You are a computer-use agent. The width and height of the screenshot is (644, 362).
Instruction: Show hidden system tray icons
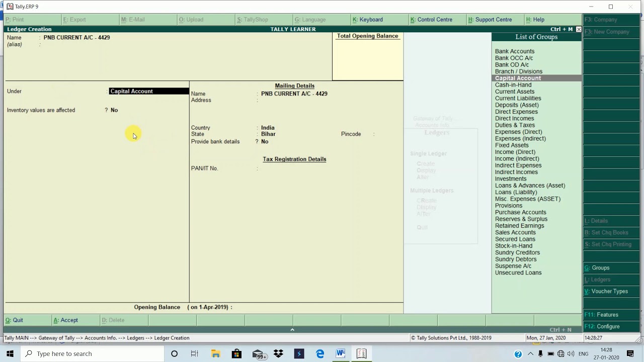point(530,354)
